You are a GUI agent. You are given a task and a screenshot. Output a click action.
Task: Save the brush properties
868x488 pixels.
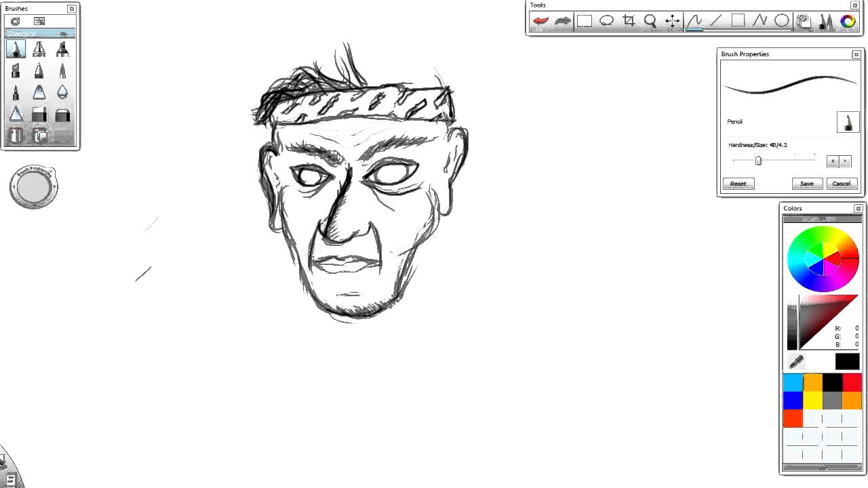coord(807,184)
